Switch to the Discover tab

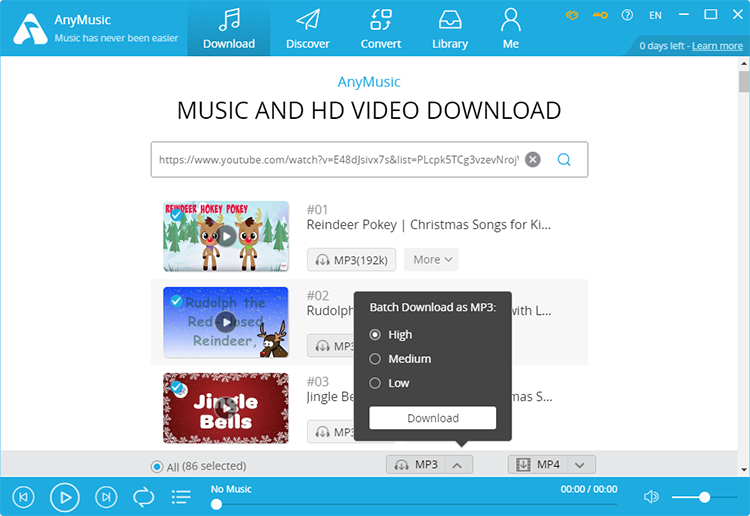click(x=308, y=29)
